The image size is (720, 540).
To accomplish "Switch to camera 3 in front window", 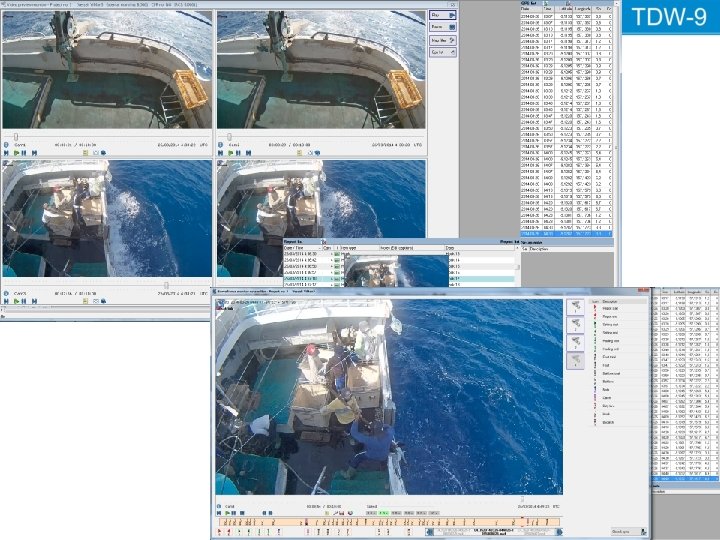I will pyautogui.click(x=575, y=343).
